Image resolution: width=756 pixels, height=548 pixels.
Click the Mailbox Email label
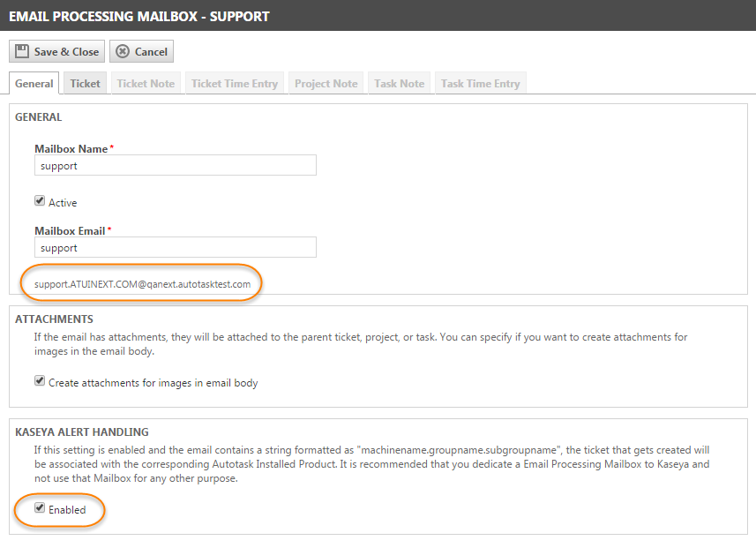tap(71, 231)
